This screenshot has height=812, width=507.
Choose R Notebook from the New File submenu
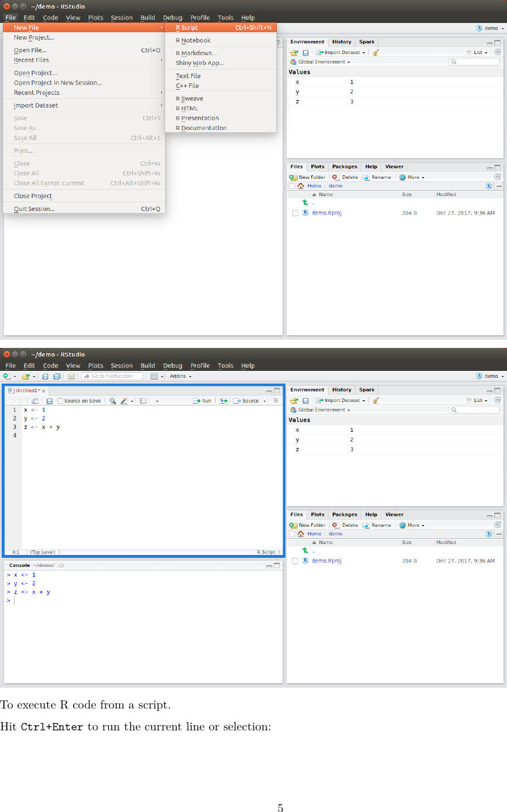pos(221,40)
